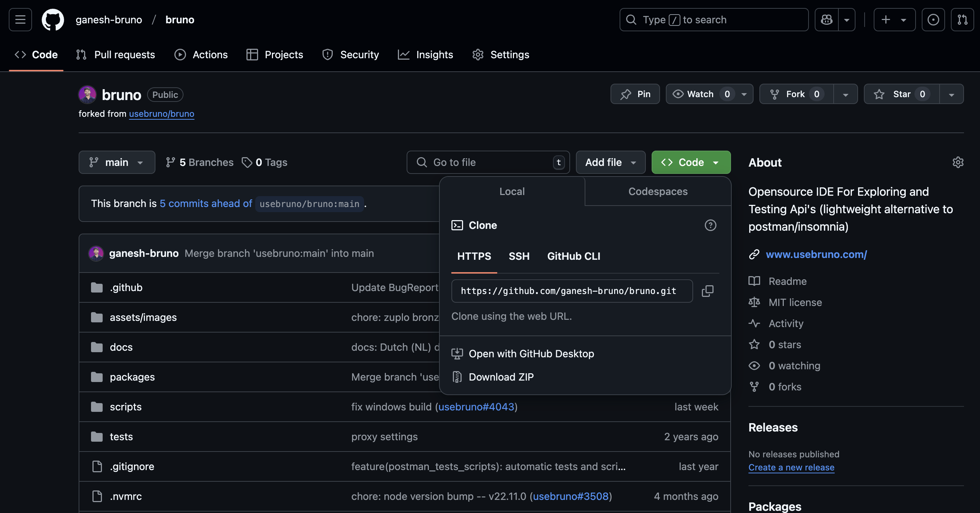Select the SSH clone tab
Viewport: 980px width, 513px height.
point(519,256)
